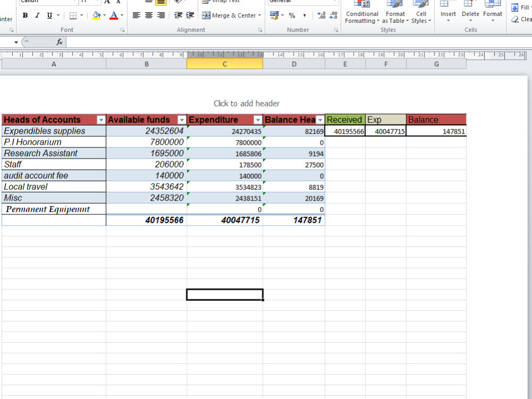
Task: Toggle Italic formatting
Action: pos(37,15)
